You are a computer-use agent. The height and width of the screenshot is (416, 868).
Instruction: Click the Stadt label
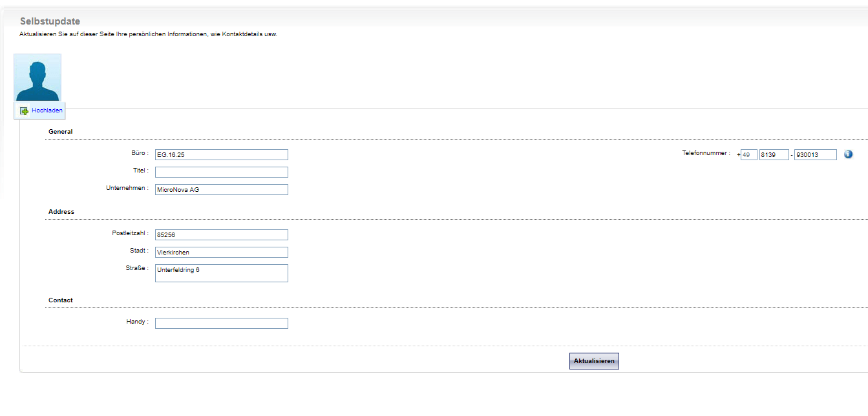pos(139,251)
